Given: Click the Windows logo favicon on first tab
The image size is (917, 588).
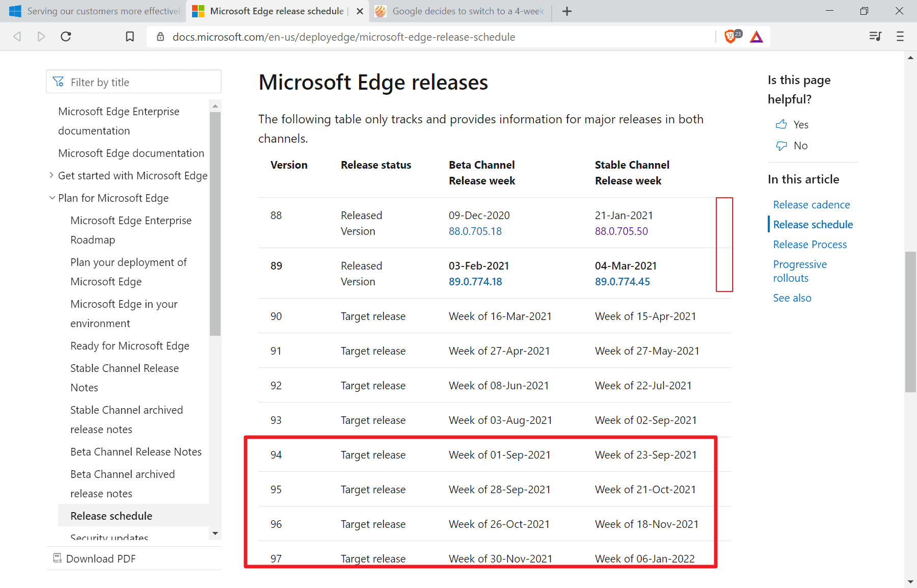Looking at the screenshot, I should [x=15, y=11].
